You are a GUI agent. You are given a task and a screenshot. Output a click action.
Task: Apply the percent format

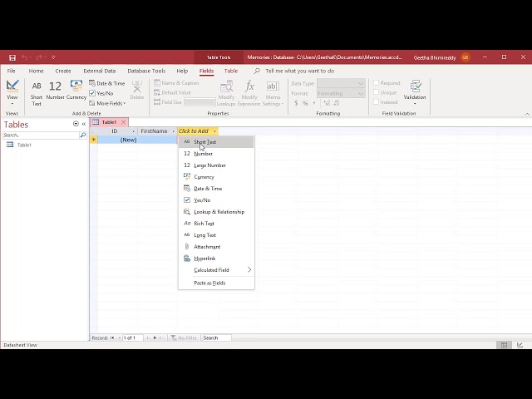point(305,103)
